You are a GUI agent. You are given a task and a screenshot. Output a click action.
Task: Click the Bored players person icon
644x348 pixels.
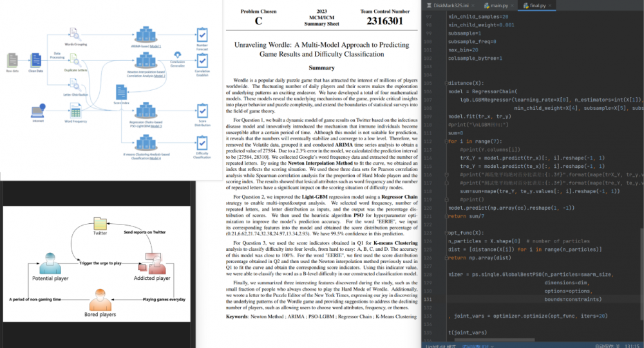pos(100,300)
